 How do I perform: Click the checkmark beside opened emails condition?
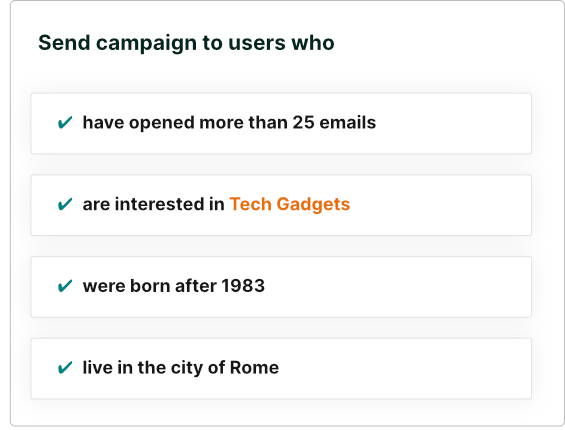click(65, 123)
